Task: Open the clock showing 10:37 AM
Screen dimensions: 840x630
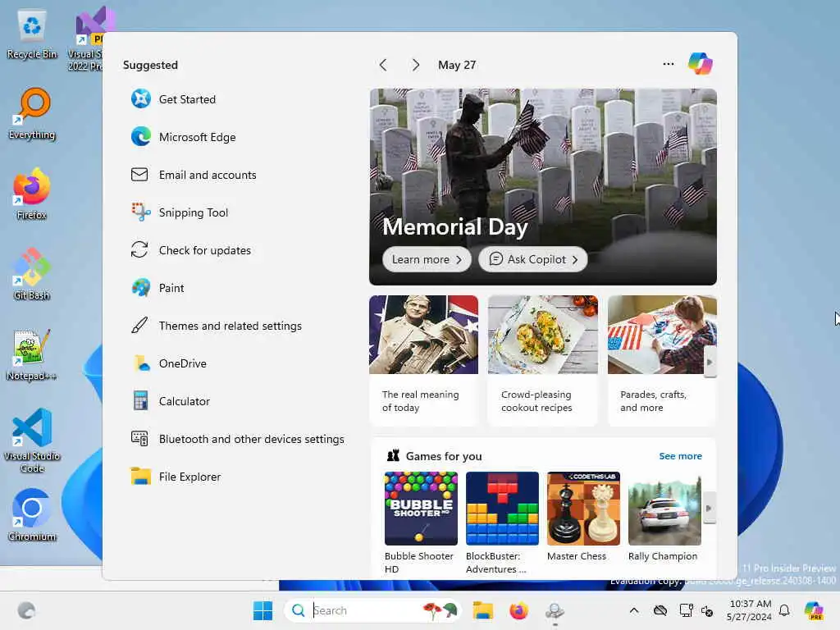Action: pyautogui.click(x=750, y=610)
